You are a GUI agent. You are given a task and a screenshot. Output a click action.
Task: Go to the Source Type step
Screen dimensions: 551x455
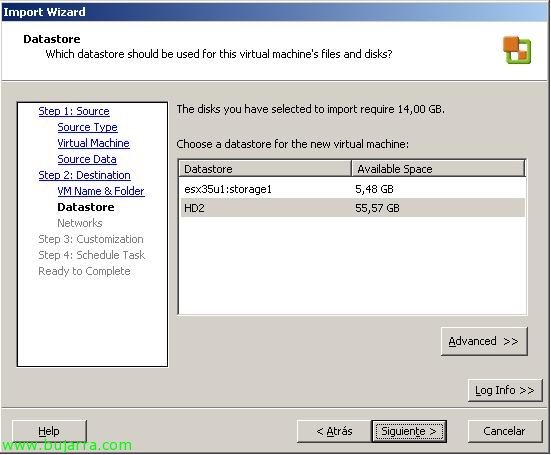(87, 127)
